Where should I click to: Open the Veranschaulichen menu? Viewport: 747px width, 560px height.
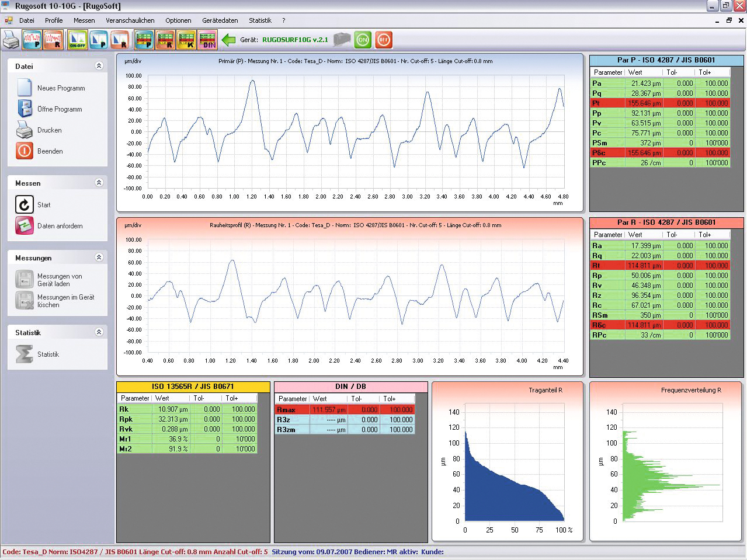(x=130, y=20)
